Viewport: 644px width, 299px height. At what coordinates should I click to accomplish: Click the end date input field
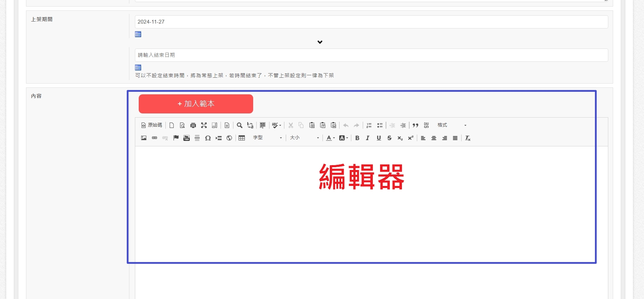click(x=371, y=55)
